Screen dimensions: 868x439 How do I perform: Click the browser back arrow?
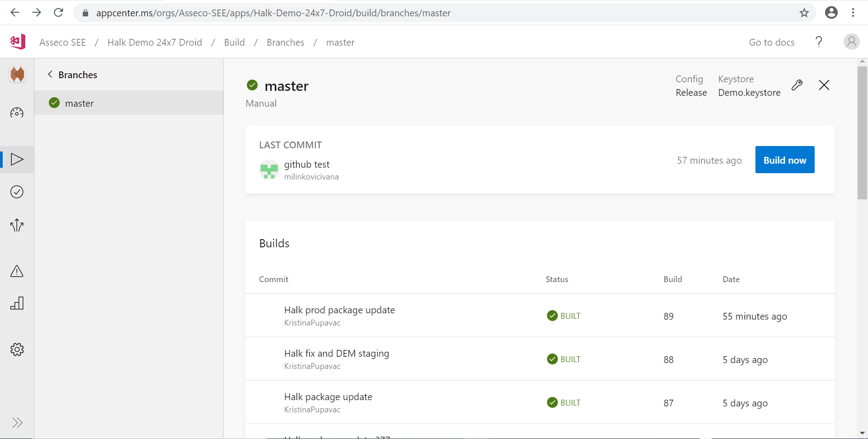(x=15, y=13)
